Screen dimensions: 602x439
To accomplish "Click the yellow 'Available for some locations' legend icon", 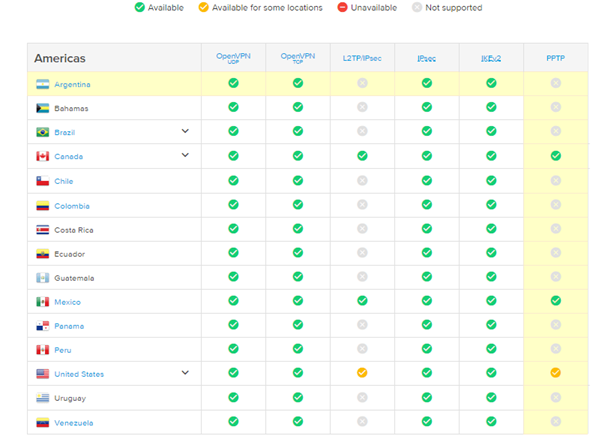I will click(x=203, y=7).
